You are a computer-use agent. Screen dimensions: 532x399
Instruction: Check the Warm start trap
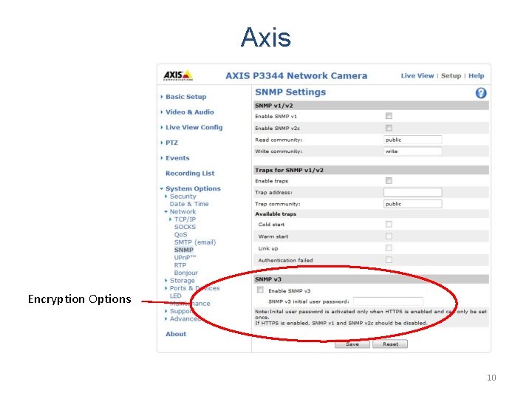tap(389, 236)
